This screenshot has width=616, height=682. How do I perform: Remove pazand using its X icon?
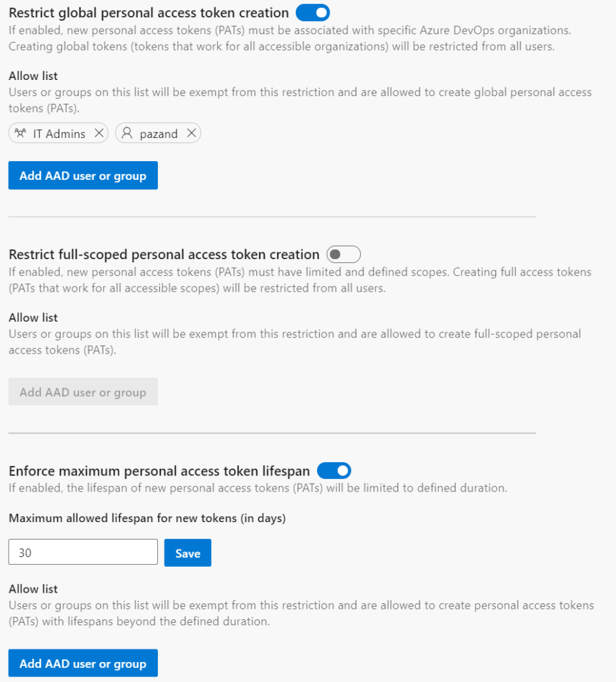(191, 134)
